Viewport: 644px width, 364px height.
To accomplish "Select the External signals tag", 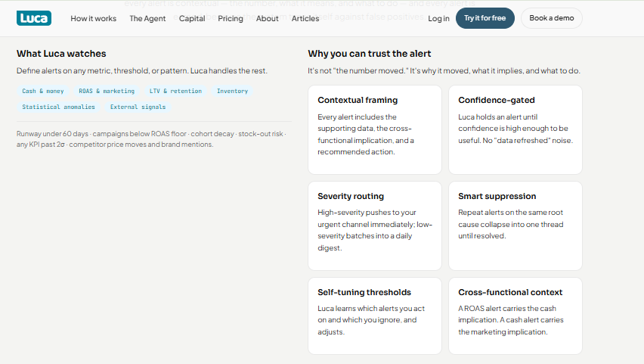I will (x=138, y=107).
